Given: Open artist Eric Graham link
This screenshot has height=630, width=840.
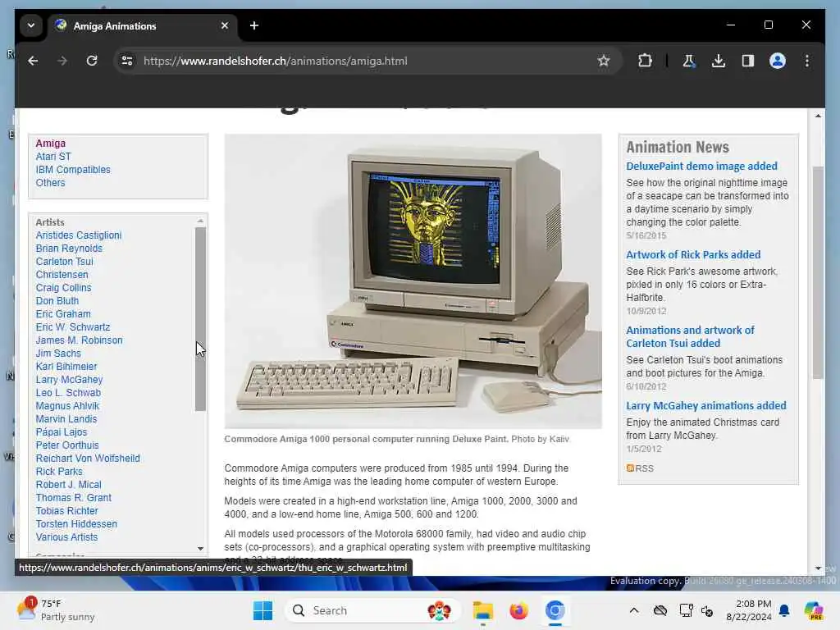Looking at the screenshot, I should tap(63, 314).
